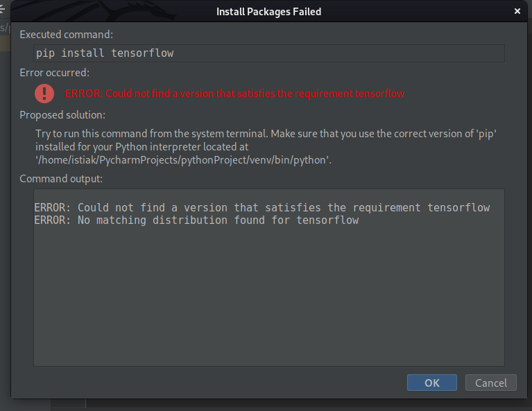Close the Install Packages Failed dialog
Viewport: 532px width, 411px height.
coord(517,12)
